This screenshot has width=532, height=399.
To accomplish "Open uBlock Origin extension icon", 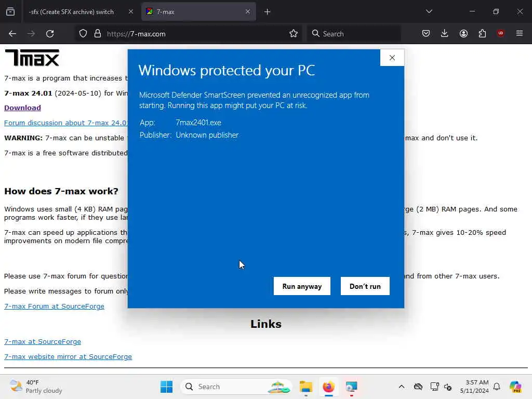I will pos(500,33).
